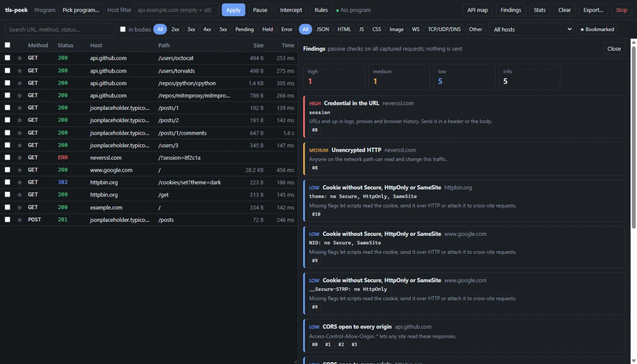
Task: Toggle the 'in bodies' search checkbox
Action: [123, 29]
